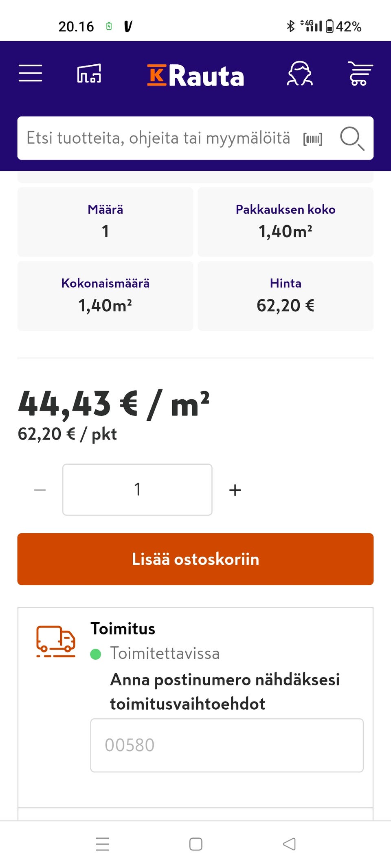Screen dimensions: 391x868
Task: Click inside the quantity value field
Action: click(137, 489)
